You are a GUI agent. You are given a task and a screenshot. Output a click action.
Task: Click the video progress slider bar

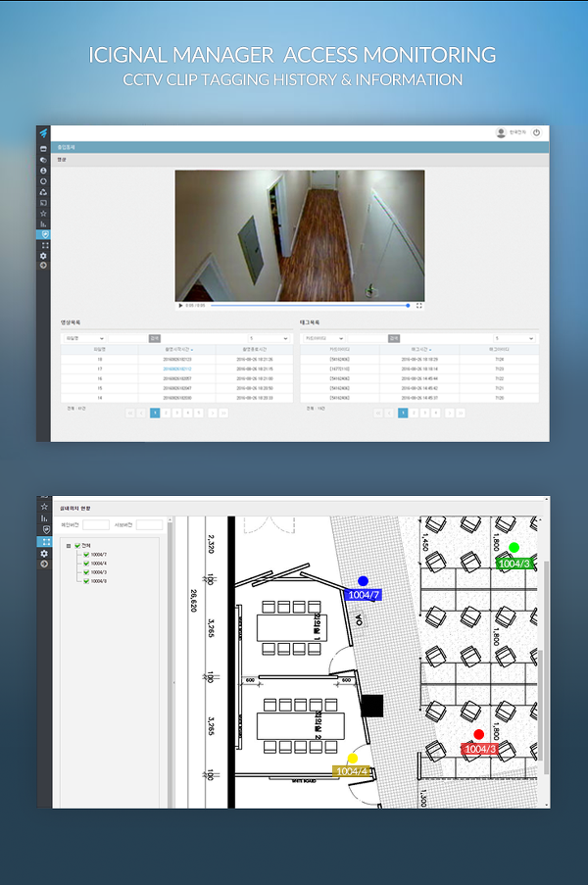tap(310, 306)
